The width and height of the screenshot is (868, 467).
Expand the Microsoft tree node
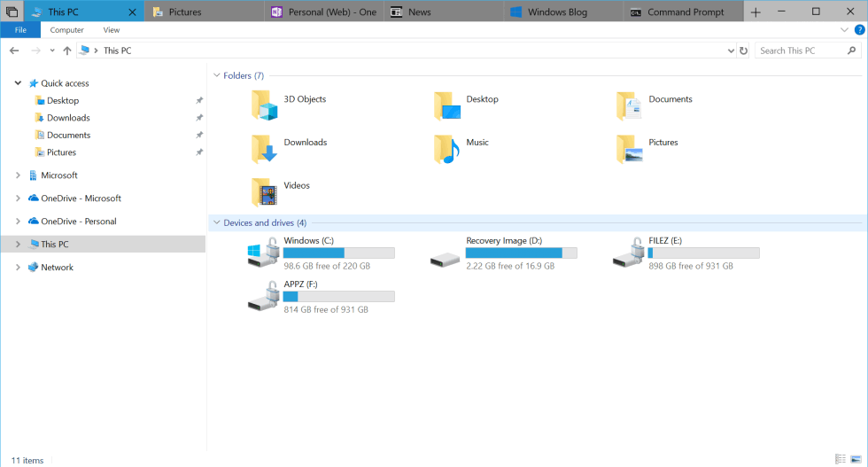18,175
